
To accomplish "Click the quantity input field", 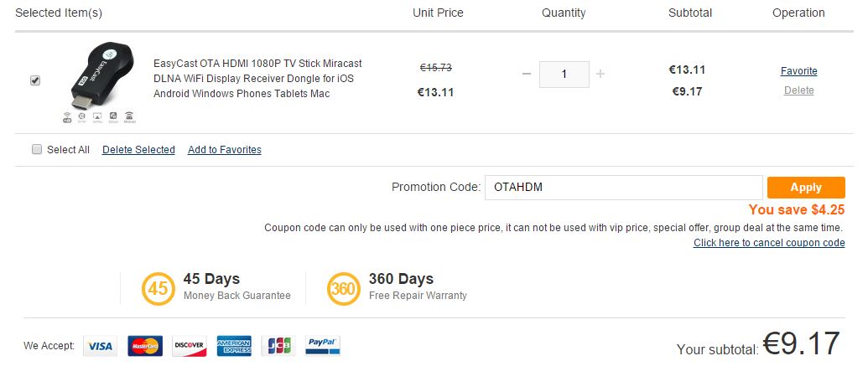I will (564, 74).
